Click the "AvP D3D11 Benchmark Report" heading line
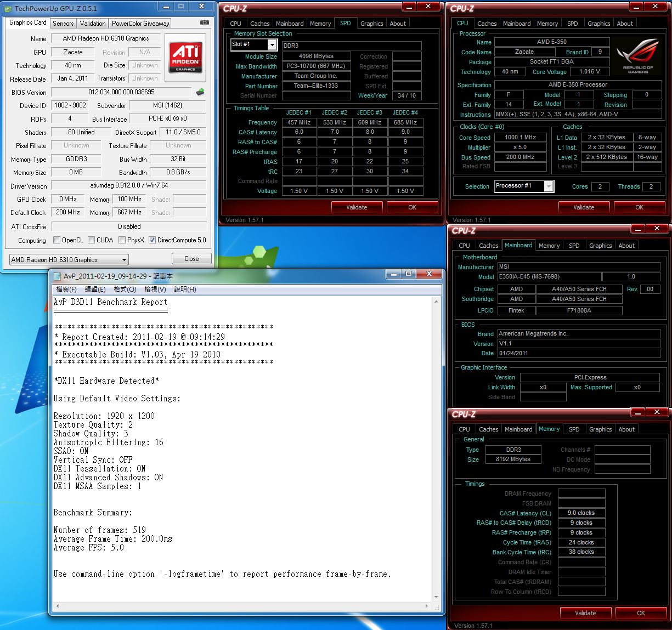The width and height of the screenshot is (672, 630). click(x=111, y=302)
